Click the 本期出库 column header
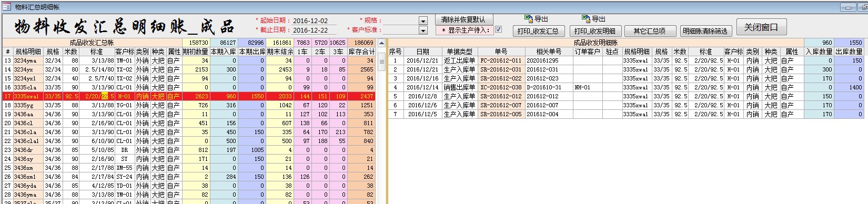 [251, 52]
